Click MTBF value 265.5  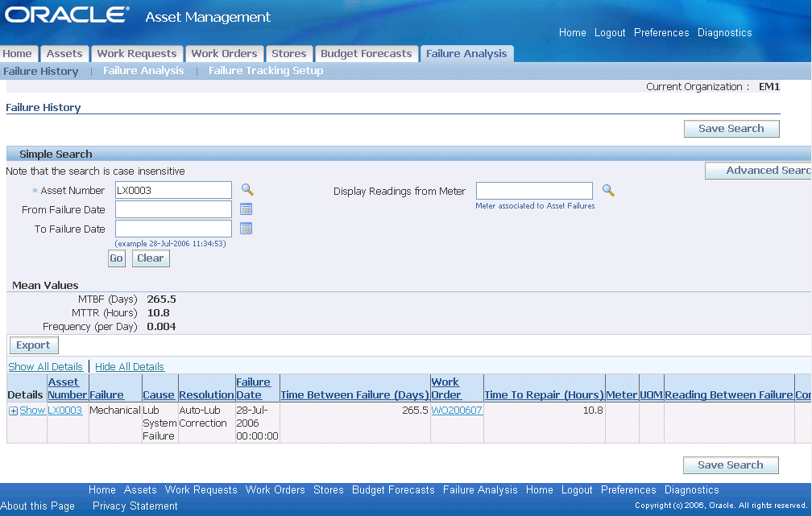coord(162,299)
